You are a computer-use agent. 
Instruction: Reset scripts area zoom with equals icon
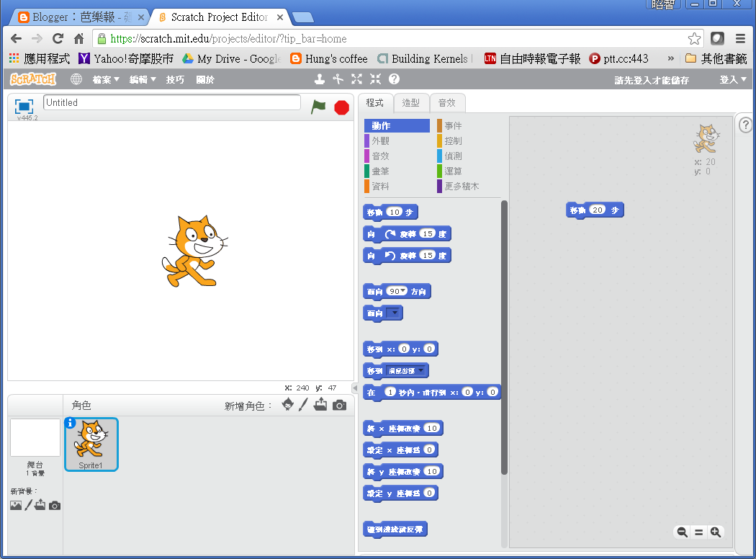(698, 532)
